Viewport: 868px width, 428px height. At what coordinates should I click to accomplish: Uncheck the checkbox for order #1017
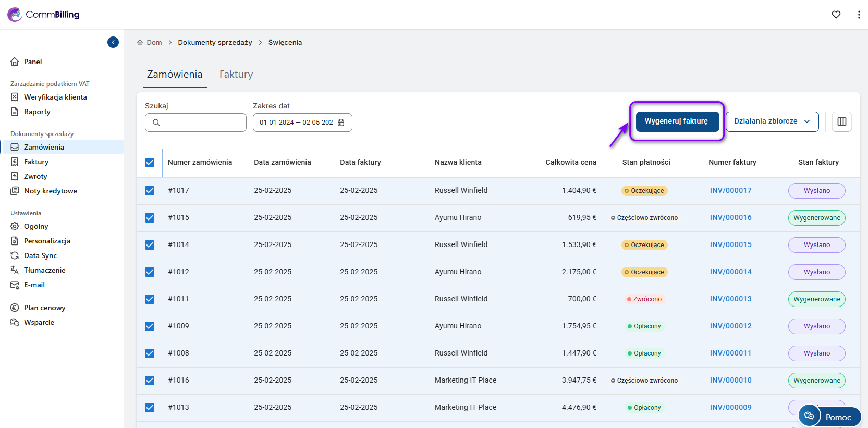click(x=150, y=191)
